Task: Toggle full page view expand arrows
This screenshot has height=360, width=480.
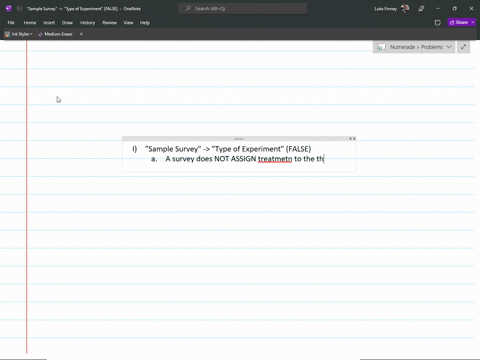Action: [463, 47]
